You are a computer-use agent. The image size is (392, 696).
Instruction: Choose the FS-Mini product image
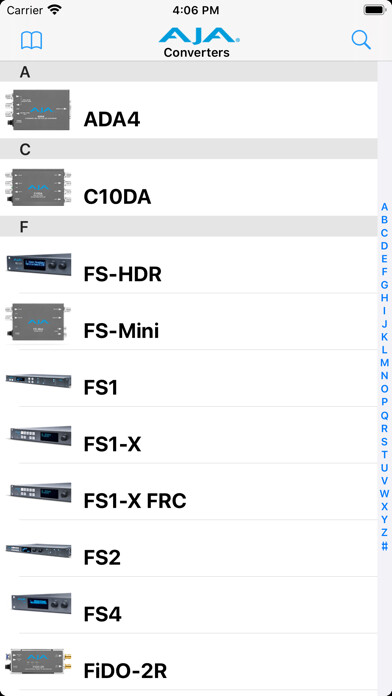[x=38, y=322]
